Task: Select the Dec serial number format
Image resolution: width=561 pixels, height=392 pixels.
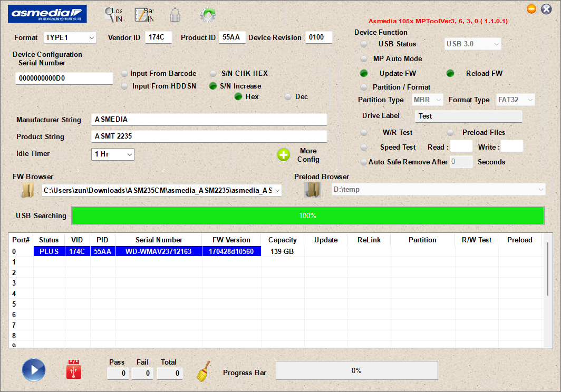Action: (288, 97)
